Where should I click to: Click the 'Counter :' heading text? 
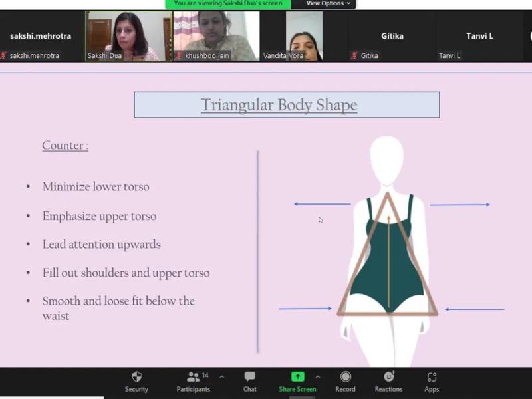65,145
